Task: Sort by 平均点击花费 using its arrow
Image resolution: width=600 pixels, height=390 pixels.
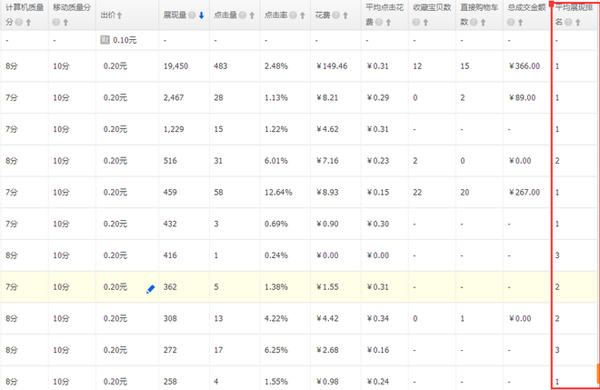Action: pyautogui.click(x=388, y=23)
